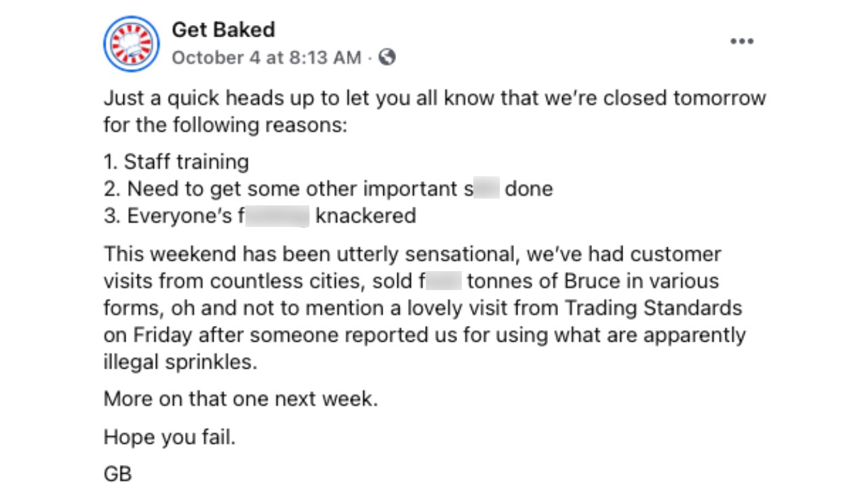Viewport: 868px width, 488px height.
Task: Click the 'More on that one next week.' line
Action: pos(241,399)
